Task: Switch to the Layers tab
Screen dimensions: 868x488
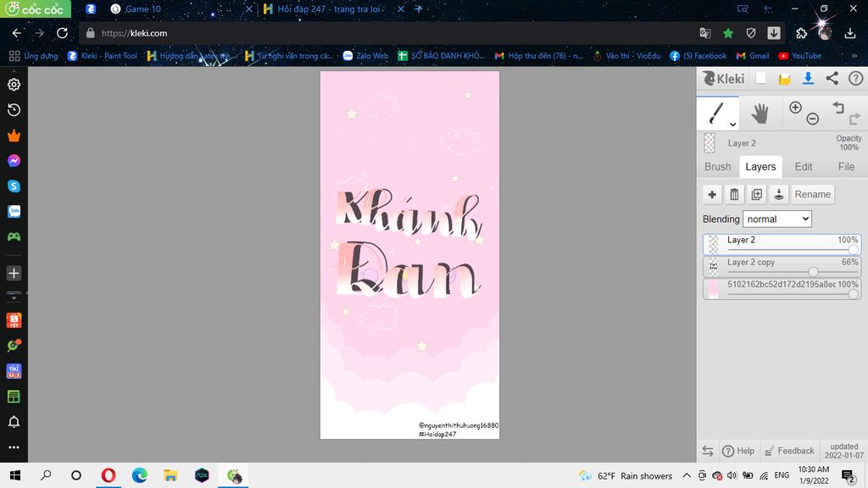Action: click(x=760, y=167)
